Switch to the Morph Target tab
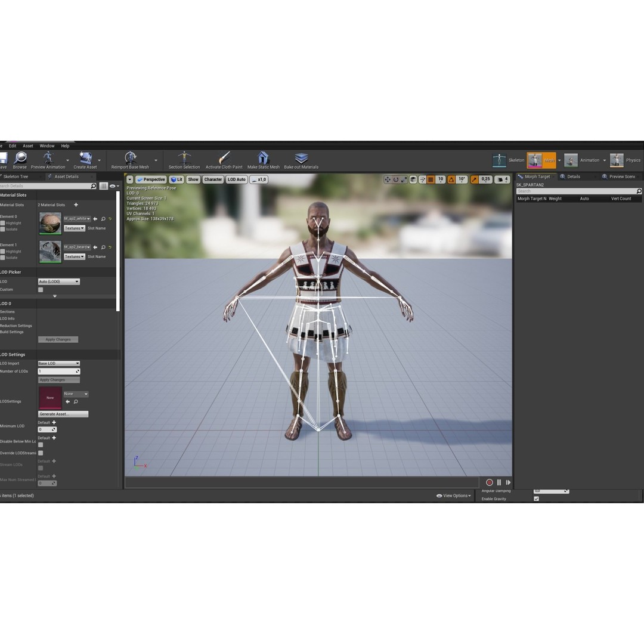 click(535, 177)
